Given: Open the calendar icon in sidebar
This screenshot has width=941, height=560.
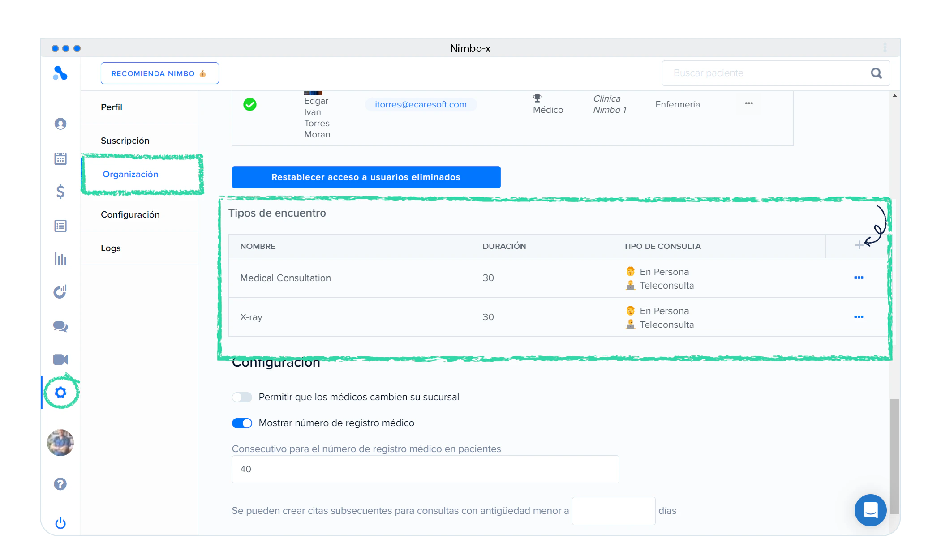Looking at the screenshot, I should point(60,158).
